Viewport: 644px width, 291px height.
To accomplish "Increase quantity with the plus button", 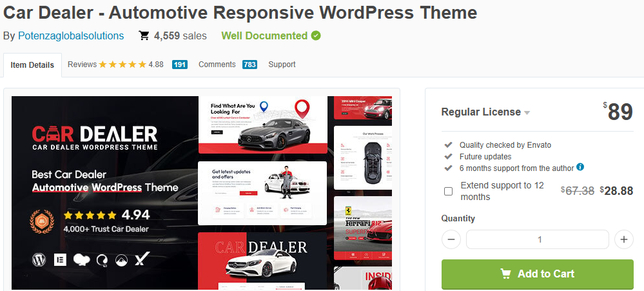I will [x=624, y=239].
